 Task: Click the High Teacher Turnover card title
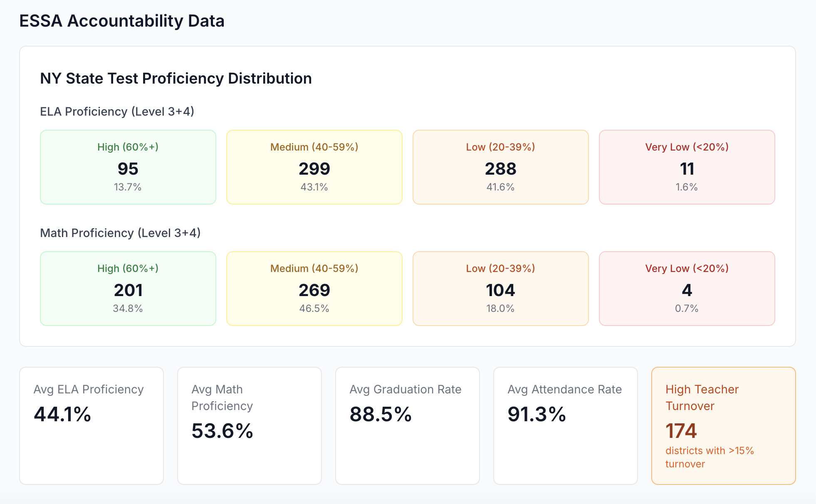click(x=702, y=398)
